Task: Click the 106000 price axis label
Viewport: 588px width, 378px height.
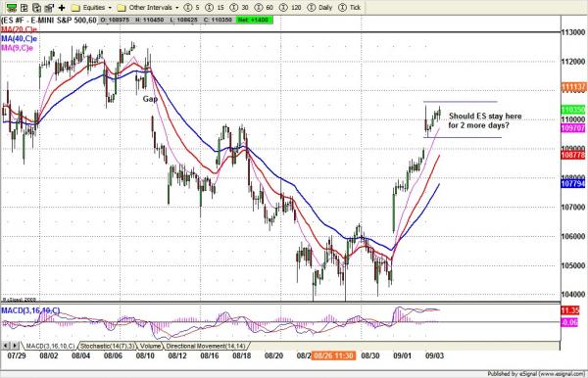Action: coord(573,236)
